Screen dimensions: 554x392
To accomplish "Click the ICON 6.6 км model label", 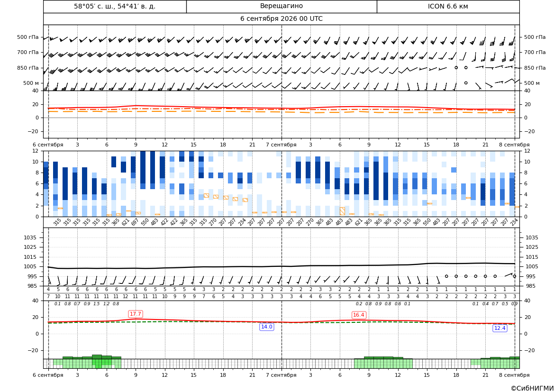I will tap(448, 6).
